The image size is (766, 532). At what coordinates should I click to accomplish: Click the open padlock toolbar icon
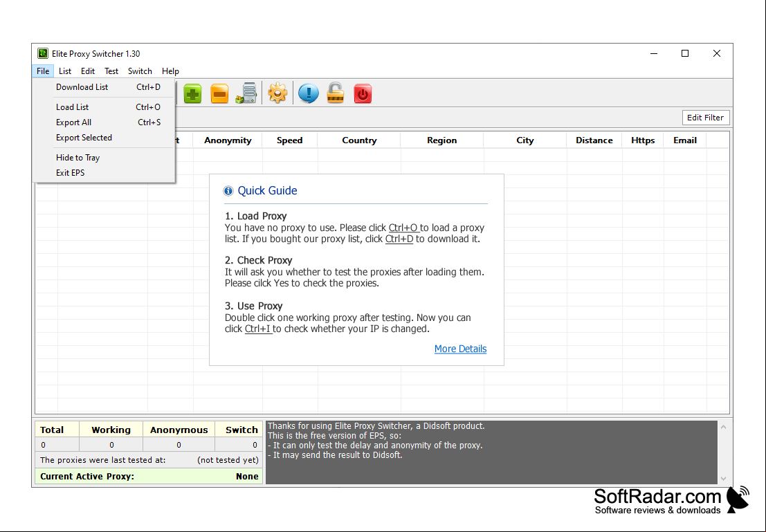tap(336, 93)
